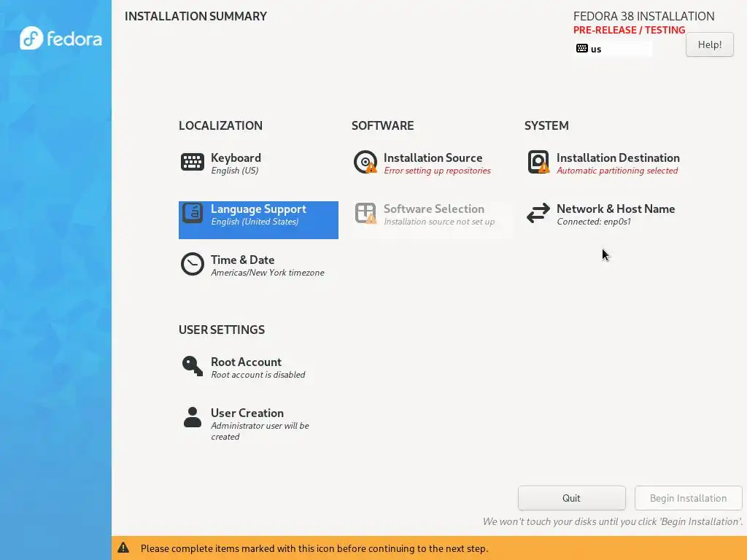Click 'Error setting up repositories' status text
Screen dimensions: 747x560
(x=437, y=171)
